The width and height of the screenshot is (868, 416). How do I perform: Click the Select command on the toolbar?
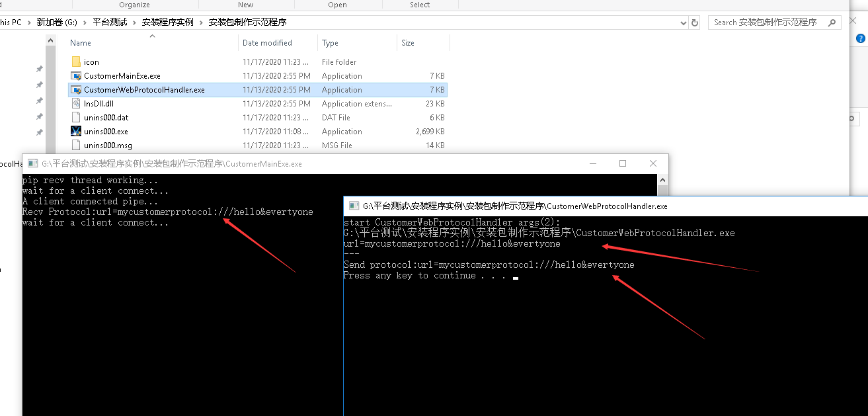pyautogui.click(x=420, y=5)
